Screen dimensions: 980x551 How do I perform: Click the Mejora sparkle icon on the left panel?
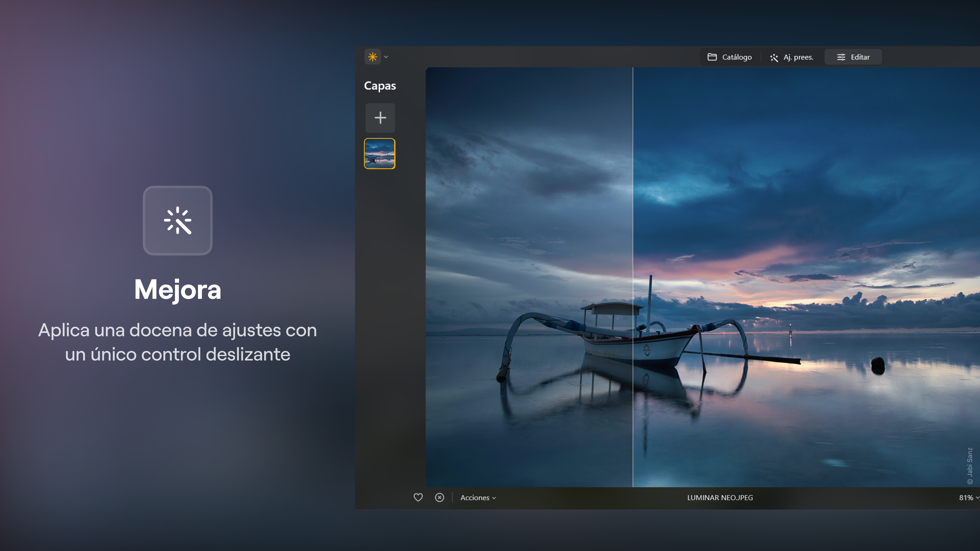point(178,221)
